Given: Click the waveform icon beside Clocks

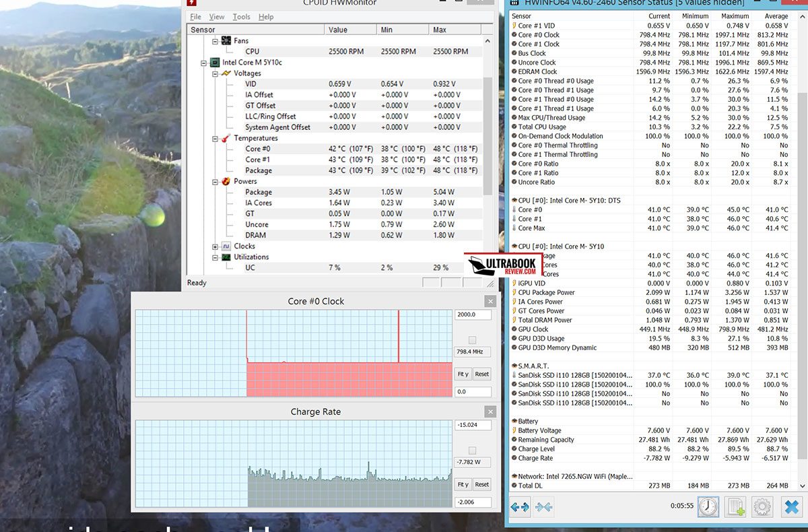Looking at the screenshot, I should tap(226, 246).
